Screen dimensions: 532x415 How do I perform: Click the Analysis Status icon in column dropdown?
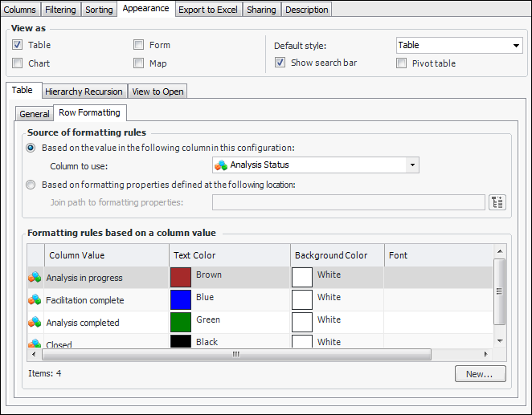coord(221,165)
